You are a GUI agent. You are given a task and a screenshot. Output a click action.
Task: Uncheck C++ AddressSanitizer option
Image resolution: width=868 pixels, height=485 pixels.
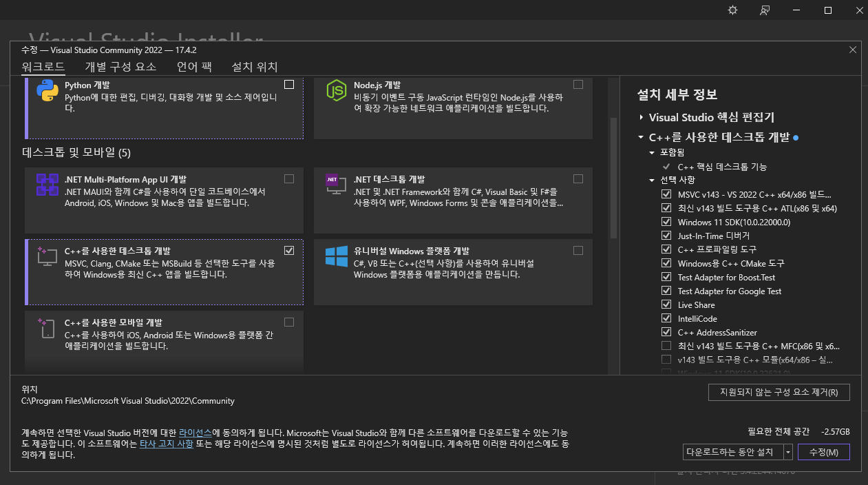(x=666, y=332)
